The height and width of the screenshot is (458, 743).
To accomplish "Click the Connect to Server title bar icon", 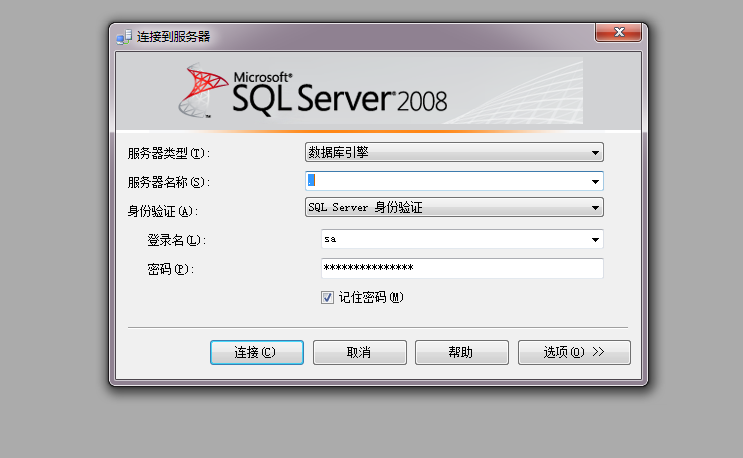I will point(124,37).
